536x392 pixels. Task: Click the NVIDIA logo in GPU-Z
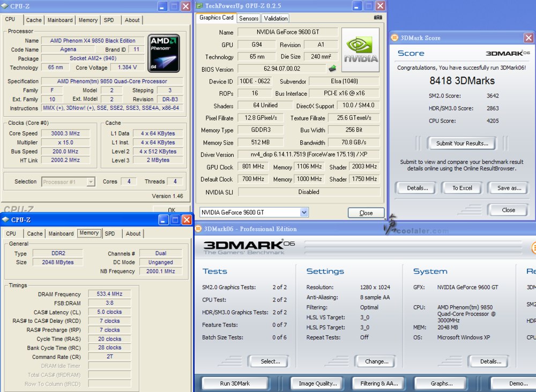click(x=360, y=50)
